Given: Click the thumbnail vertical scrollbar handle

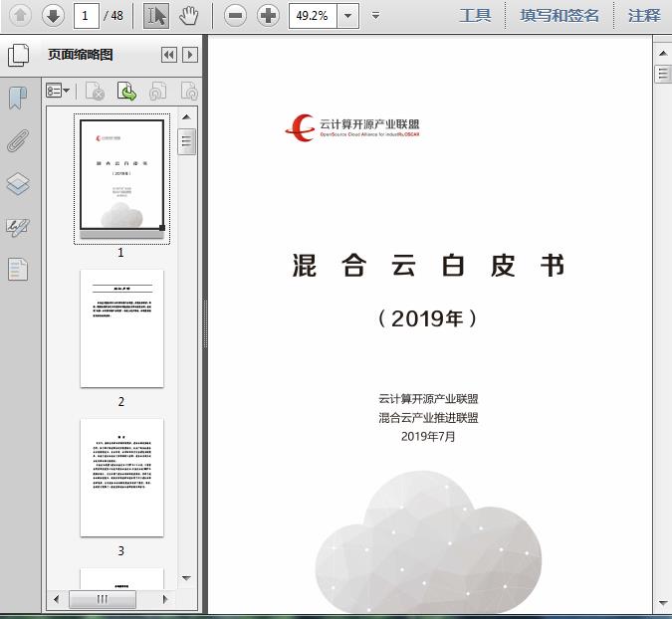Looking at the screenshot, I should click(186, 141).
